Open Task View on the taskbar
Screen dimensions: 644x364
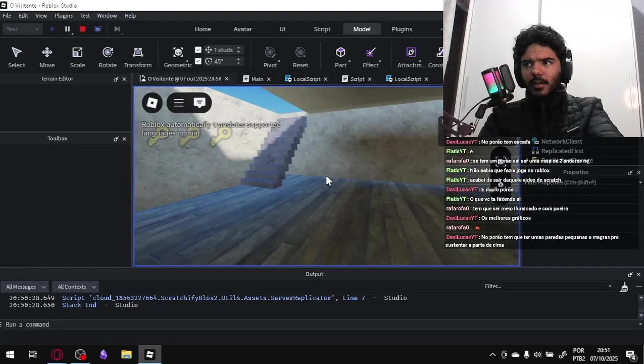coord(33,354)
